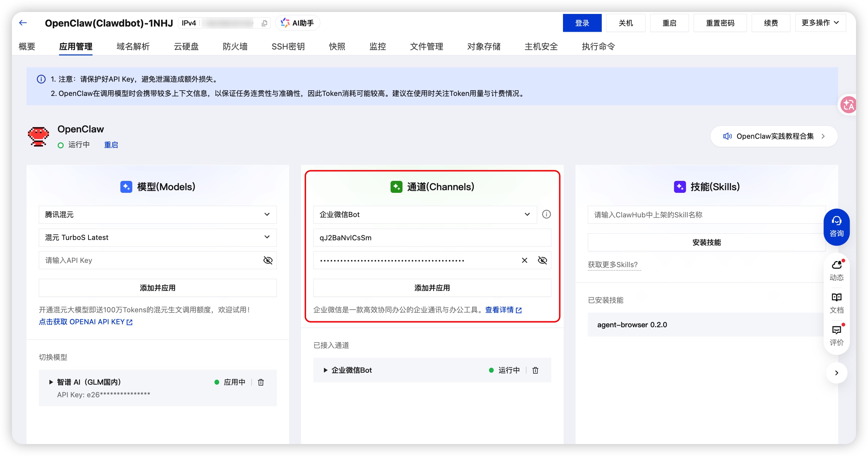Copy the IPv4 address
The width and height of the screenshot is (868, 456).
click(265, 23)
